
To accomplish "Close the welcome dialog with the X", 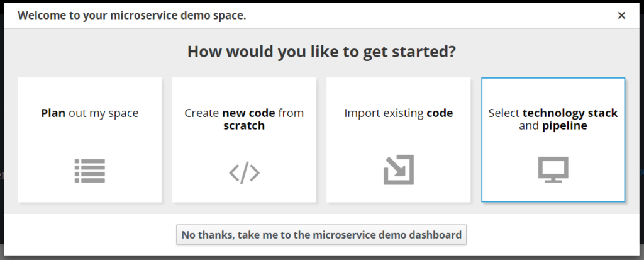I will (621, 15).
